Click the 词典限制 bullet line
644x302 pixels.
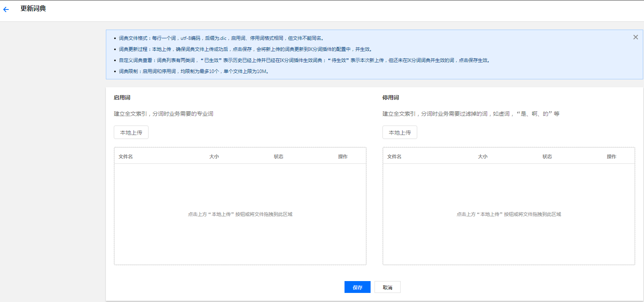[x=194, y=71]
